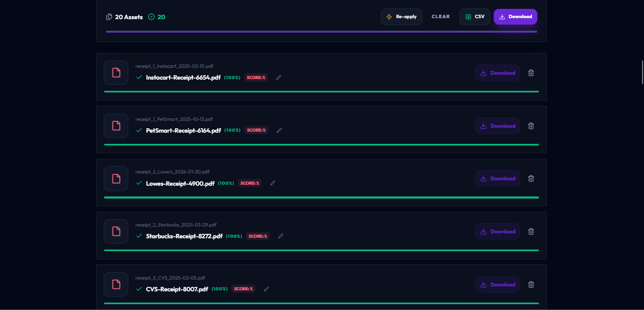Click the CLEAR button
Screen dimensions: 644x310
pos(441,16)
